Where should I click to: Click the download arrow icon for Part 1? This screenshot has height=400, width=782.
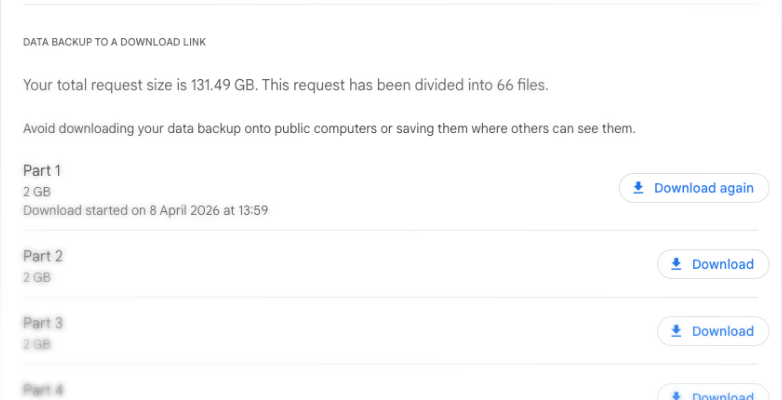(x=638, y=188)
